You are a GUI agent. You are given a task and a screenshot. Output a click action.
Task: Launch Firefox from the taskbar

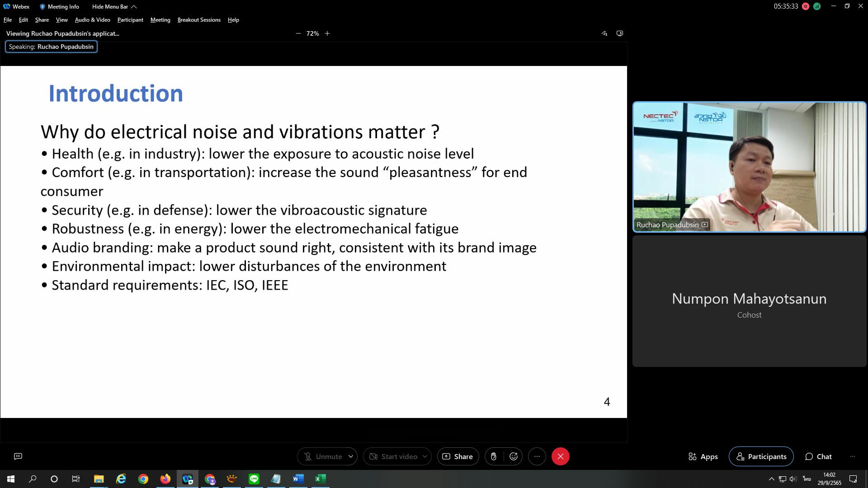tap(165, 479)
